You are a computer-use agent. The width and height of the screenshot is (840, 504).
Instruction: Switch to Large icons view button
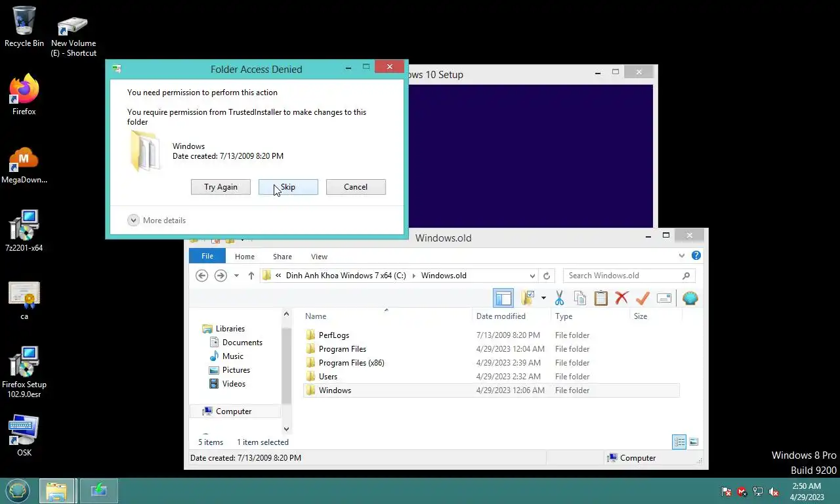(694, 442)
